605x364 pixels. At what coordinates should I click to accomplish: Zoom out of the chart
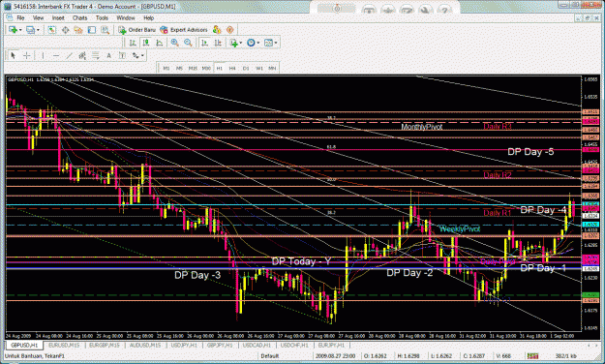[x=188, y=43]
